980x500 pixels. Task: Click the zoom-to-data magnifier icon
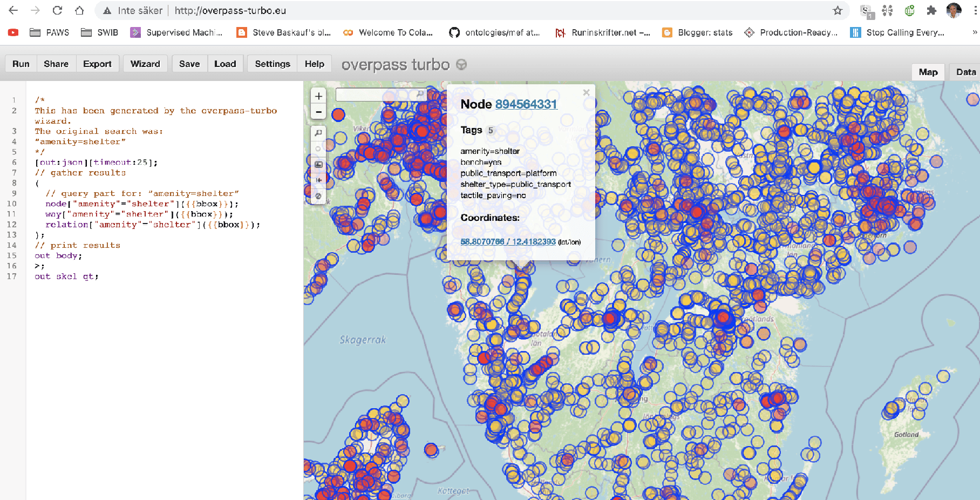pos(318,133)
